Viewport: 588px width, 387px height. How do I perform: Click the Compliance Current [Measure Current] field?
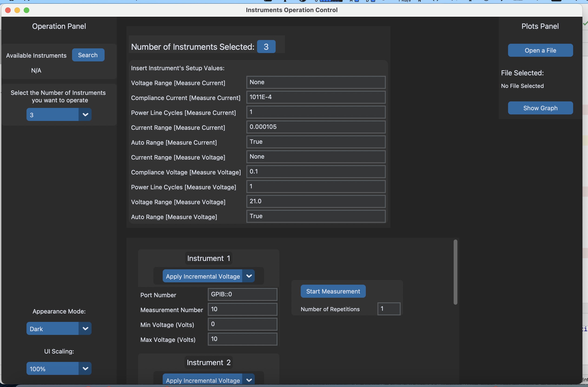point(316,97)
